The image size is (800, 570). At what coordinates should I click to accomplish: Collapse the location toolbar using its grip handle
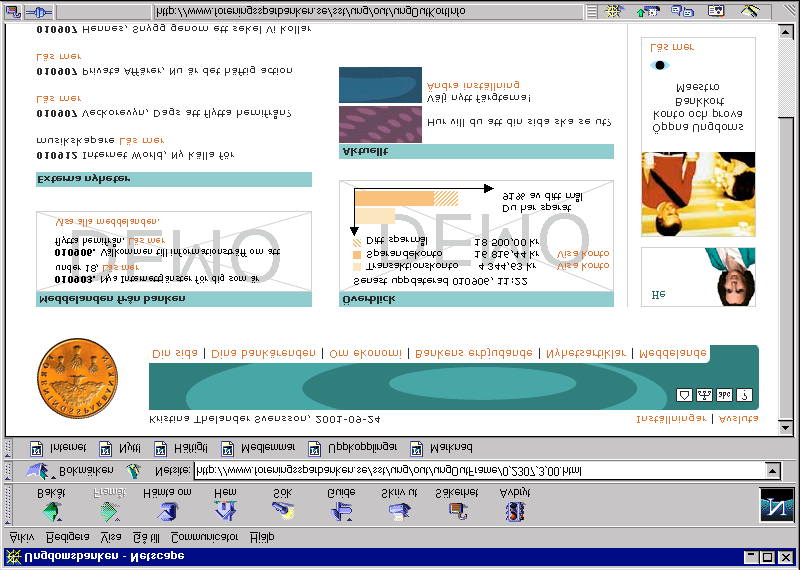click(8, 470)
